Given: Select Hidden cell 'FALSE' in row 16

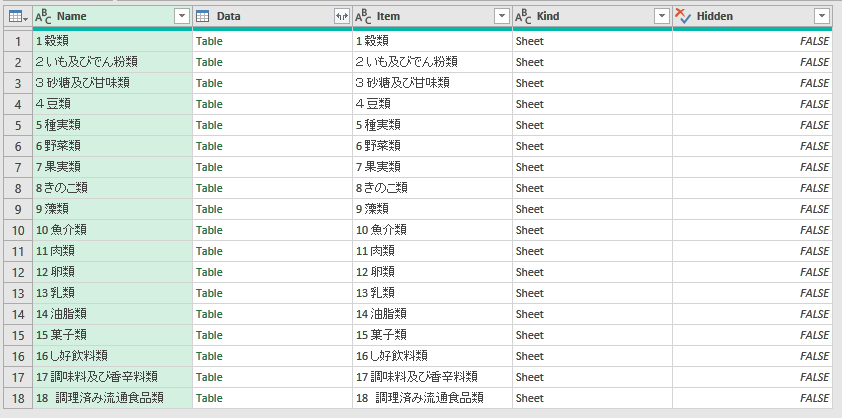Looking at the screenshot, I should 752,356.
